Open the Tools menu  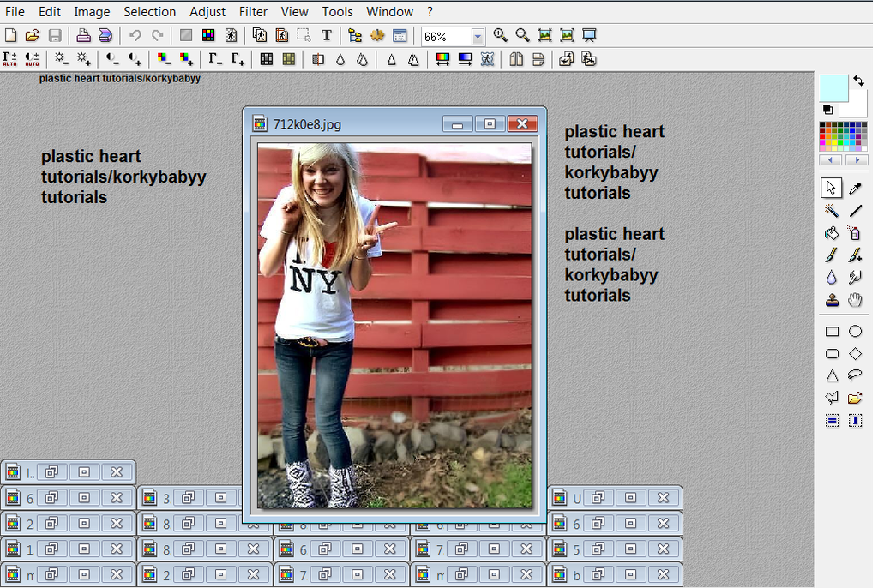(337, 12)
